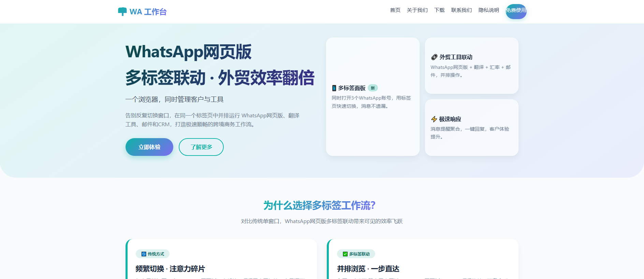The height and width of the screenshot is (279, 644).
Task: Open the 下载 nav link
Action: tap(439, 10)
